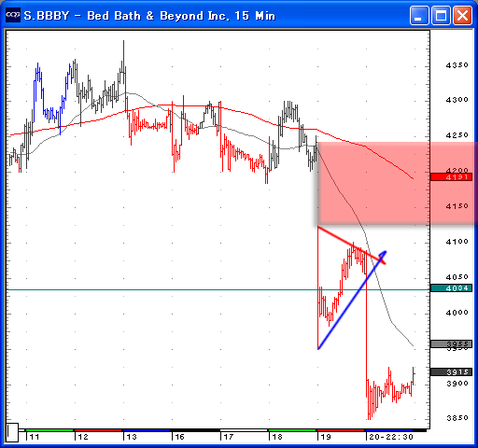Click the gray 3955 price marker
The width and height of the screenshot is (478, 448).
click(x=451, y=343)
